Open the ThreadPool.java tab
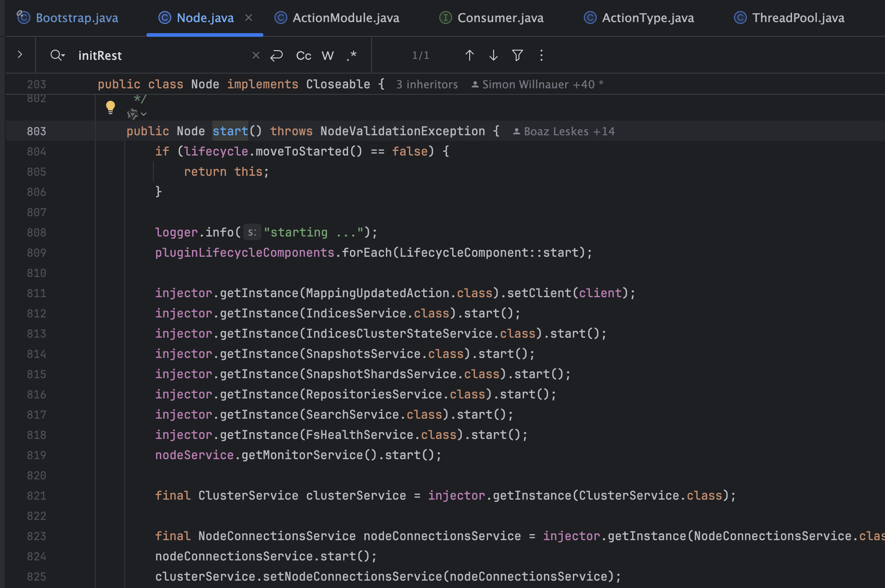Image resolution: width=885 pixels, height=588 pixels. [x=789, y=18]
